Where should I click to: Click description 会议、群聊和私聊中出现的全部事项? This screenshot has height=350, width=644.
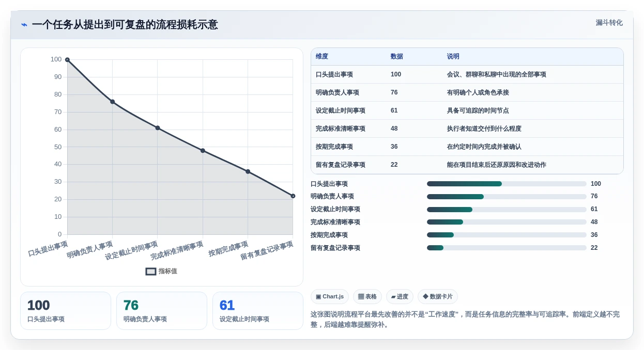tap(497, 74)
